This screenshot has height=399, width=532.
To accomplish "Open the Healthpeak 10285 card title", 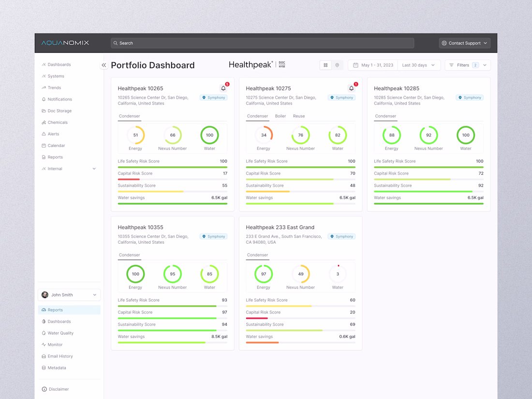I will (397, 88).
